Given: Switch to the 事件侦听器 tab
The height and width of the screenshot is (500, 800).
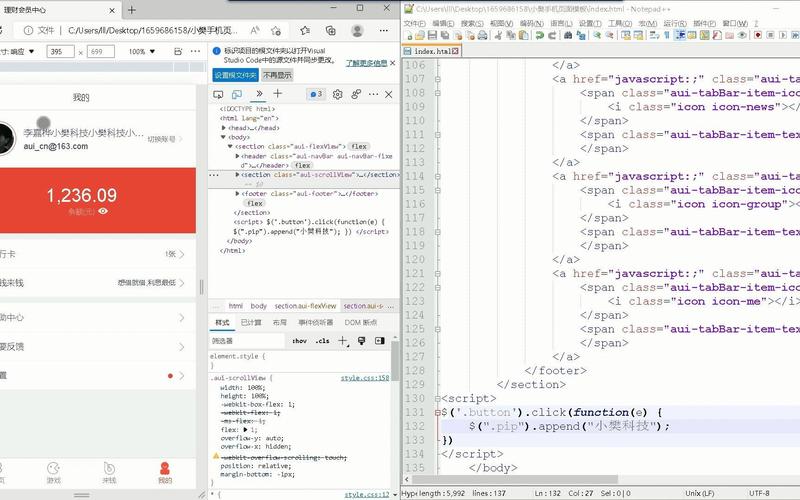Looking at the screenshot, I should click(x=316, y=322).
